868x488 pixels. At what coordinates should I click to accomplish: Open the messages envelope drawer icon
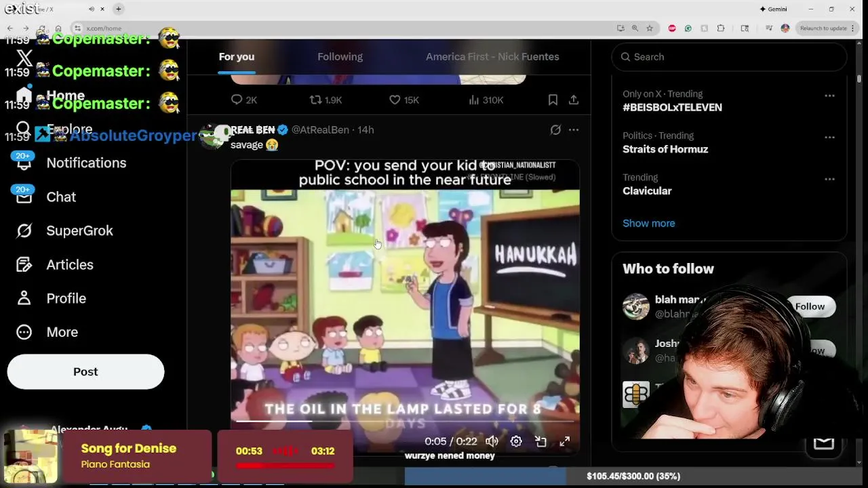[x=824, y=443]
